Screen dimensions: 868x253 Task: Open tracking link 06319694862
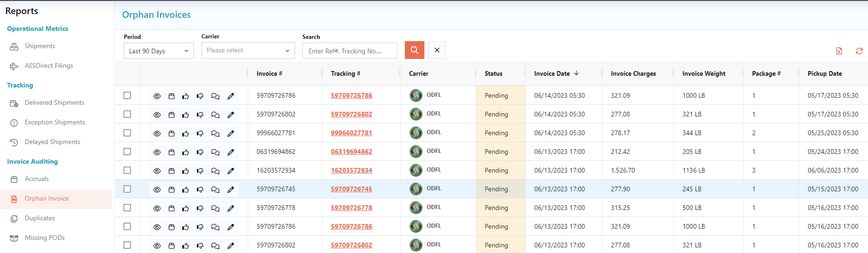(352, 152)
